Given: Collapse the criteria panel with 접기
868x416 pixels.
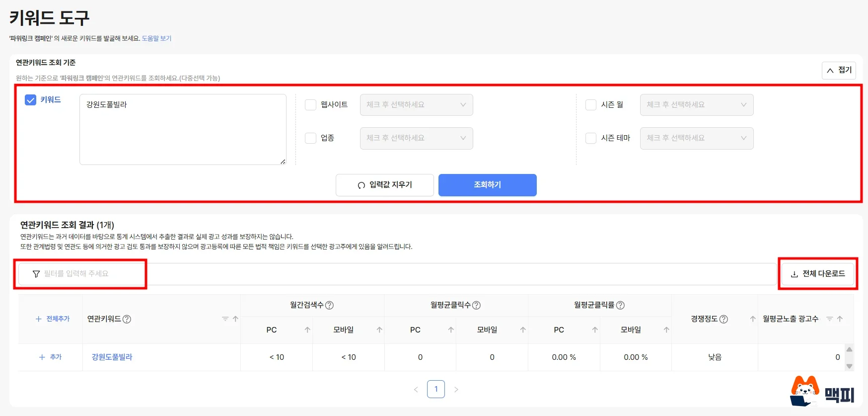Looking at the screenshot, I should [x=839, y=70].
